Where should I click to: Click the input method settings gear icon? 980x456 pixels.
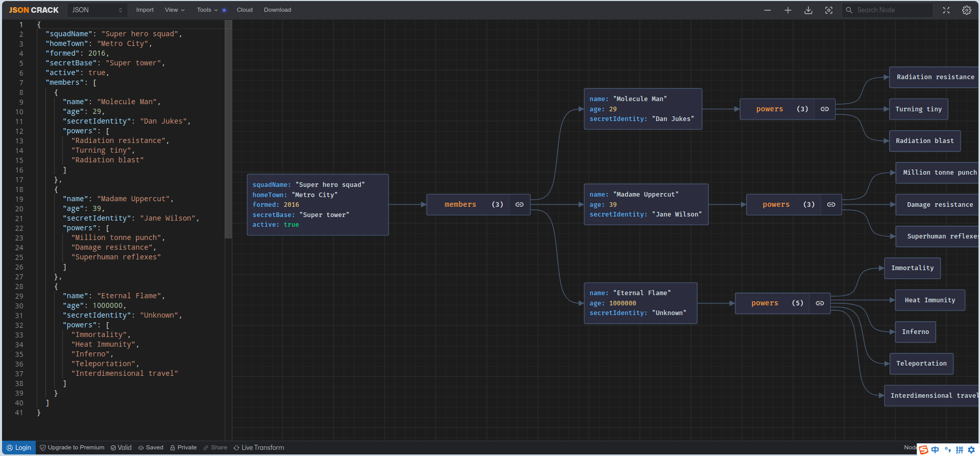pyautogui.click(x=971, y=450)
